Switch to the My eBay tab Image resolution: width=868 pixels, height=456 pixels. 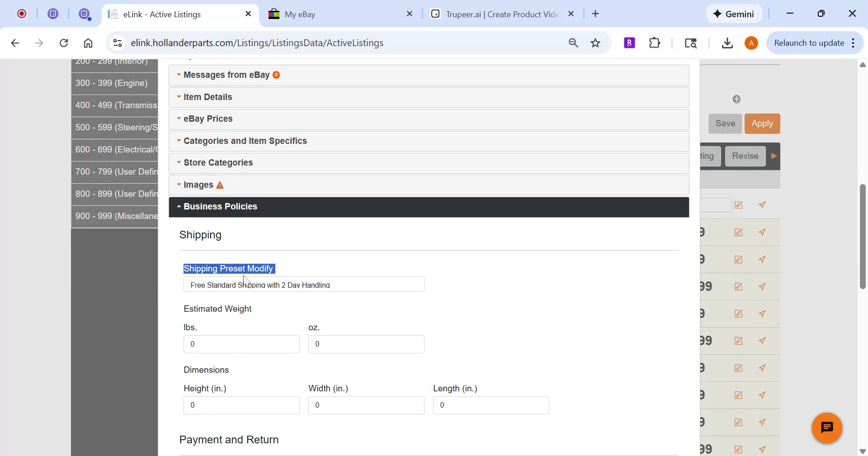(x=337, y=14)
